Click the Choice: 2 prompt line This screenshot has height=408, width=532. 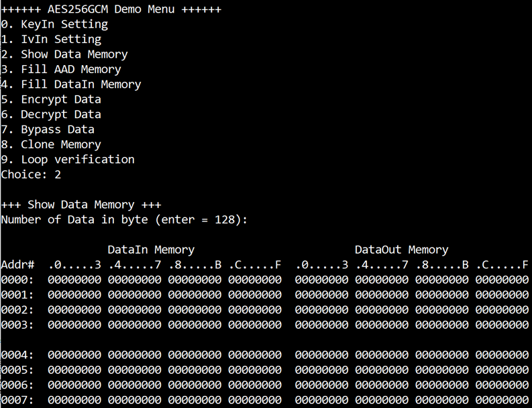[x=31, y=174]
